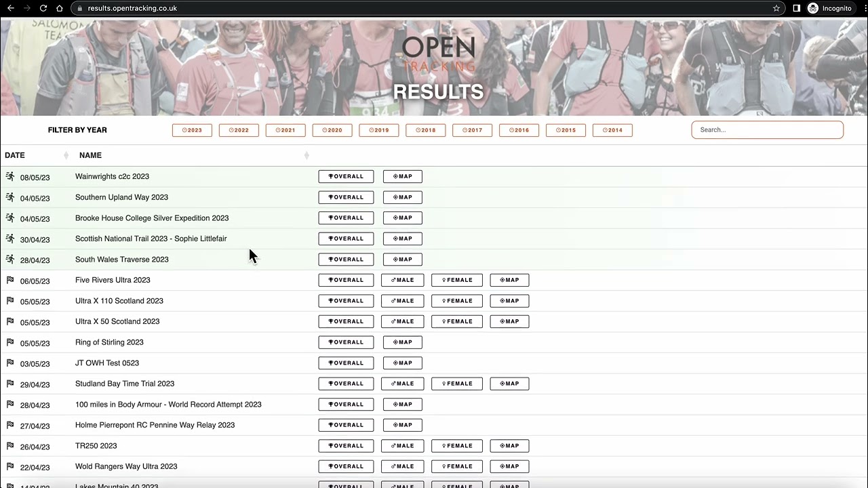The width and height of the screenshot is (868, 488).
Task: Filter results by year 2017
Action: (x=472, y=130)
